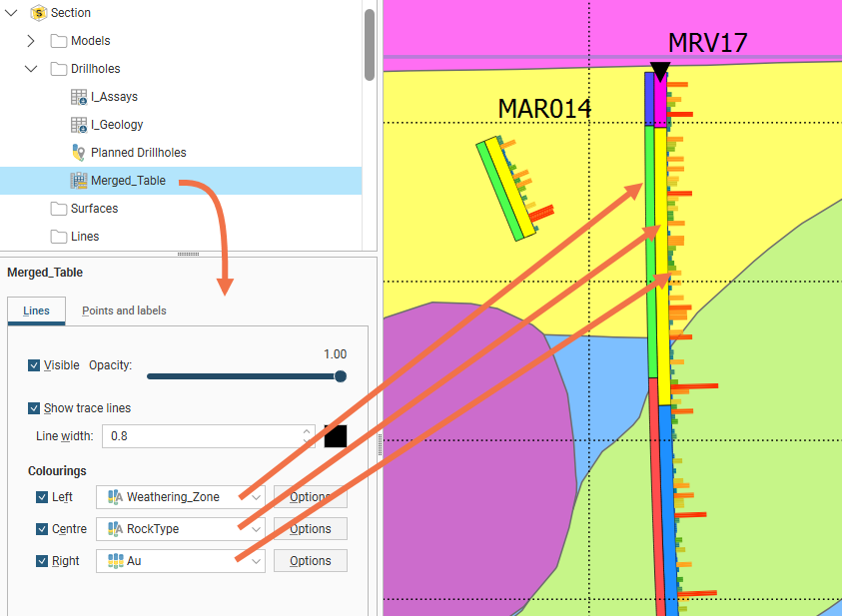Disable Show trace lines checkbox
The height and width of the screenshot is (616, 842).
point(35,408)
